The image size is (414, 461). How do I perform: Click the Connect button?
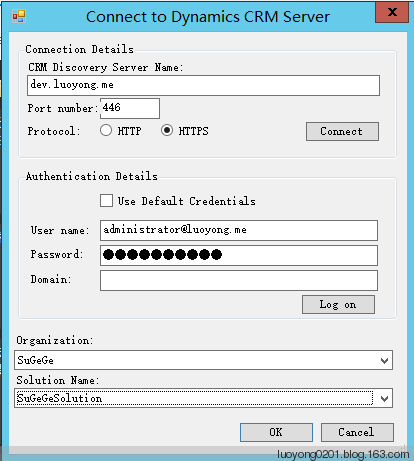point(342,131)
